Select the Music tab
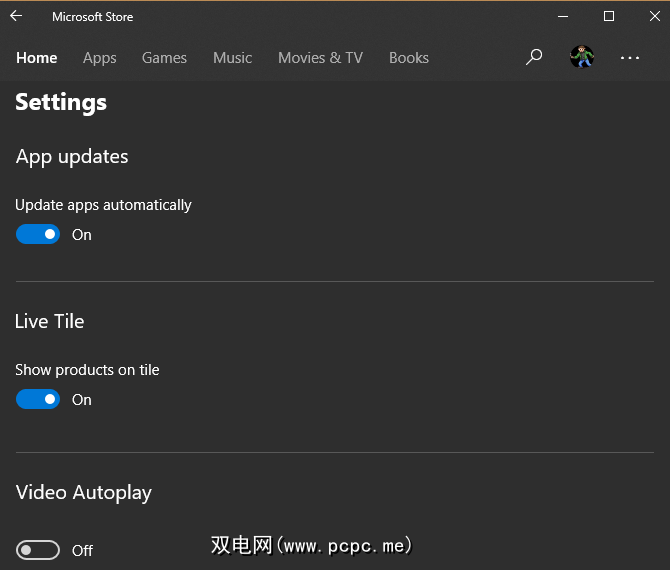The image size is (670, 570). (x=233, y=58)
